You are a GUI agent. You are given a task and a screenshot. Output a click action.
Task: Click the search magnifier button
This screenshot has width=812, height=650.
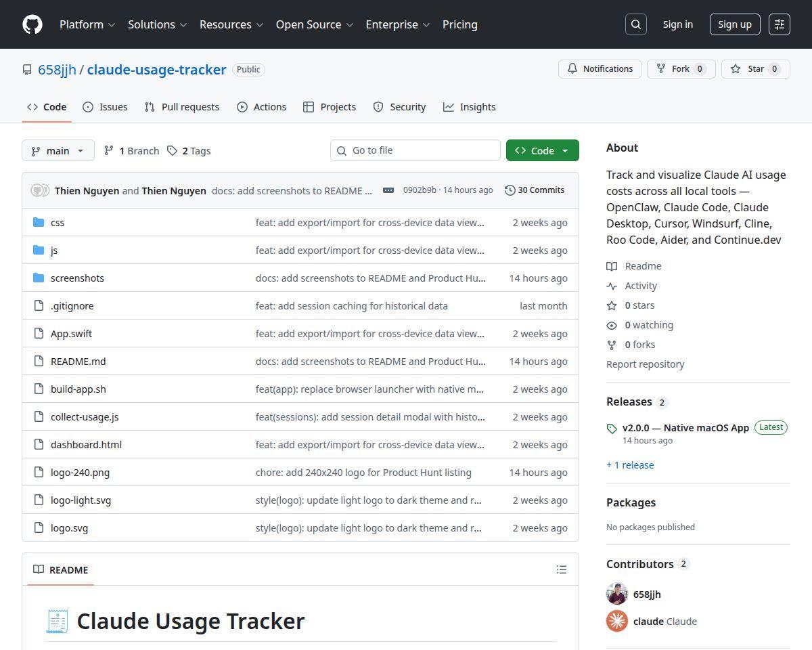[636, 24]
